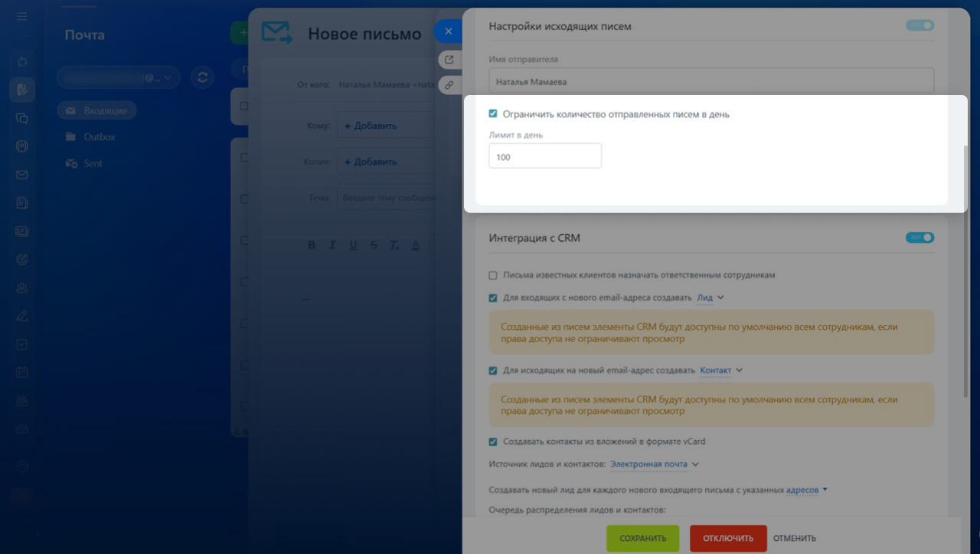
Task: Open the Контакт entity dropdown
Action: 721,370
